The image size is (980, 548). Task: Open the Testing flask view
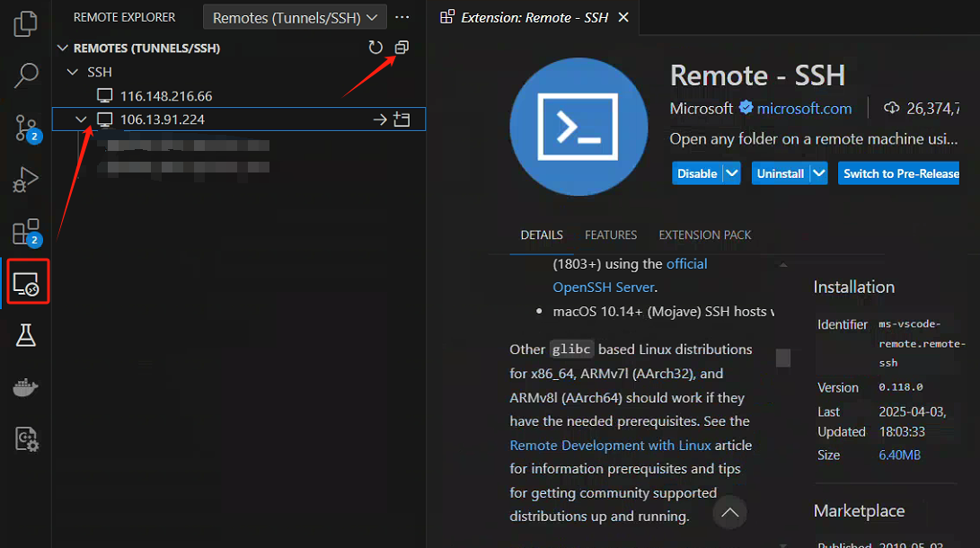coord(26,336)
